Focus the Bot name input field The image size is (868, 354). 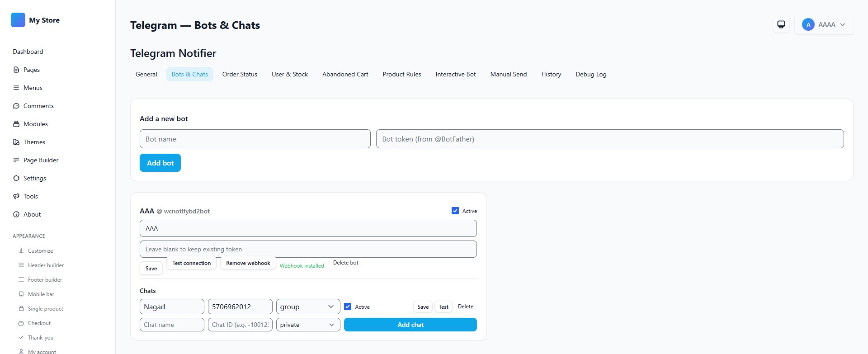click(255, 139)
